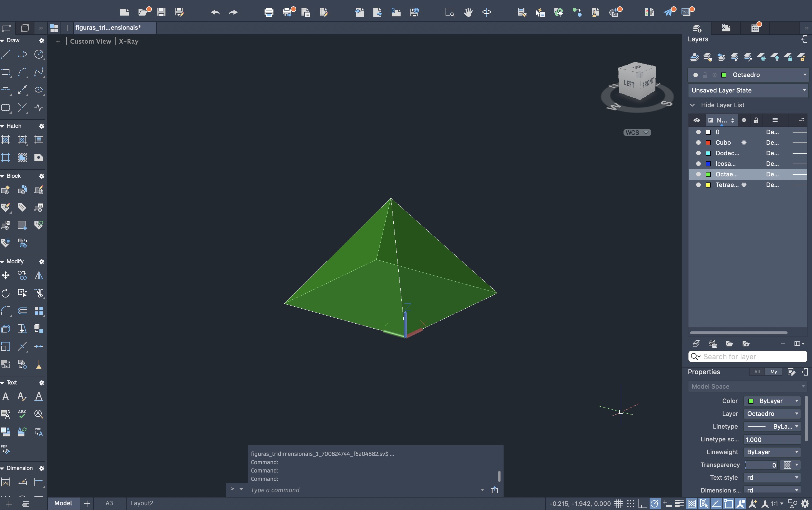Select the Line tool in Draw panel
This screenshot has width=812, height=510.
[x=6, y=54]
